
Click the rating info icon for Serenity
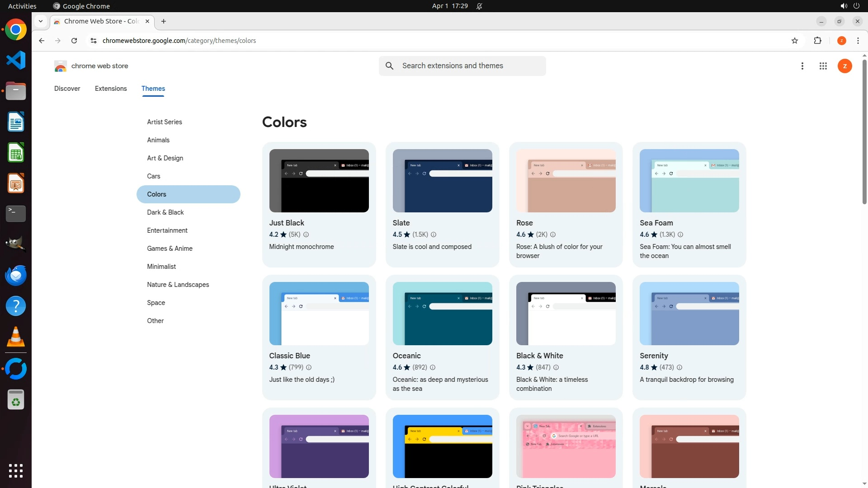(x=679, y=367)
